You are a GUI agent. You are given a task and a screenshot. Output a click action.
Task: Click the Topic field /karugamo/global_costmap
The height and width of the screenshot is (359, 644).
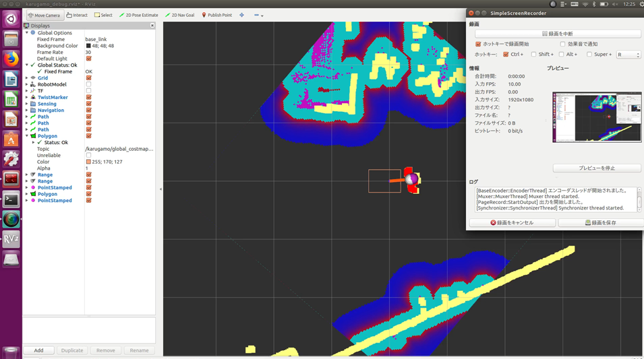pyautogui.click(x=119, y=149)
